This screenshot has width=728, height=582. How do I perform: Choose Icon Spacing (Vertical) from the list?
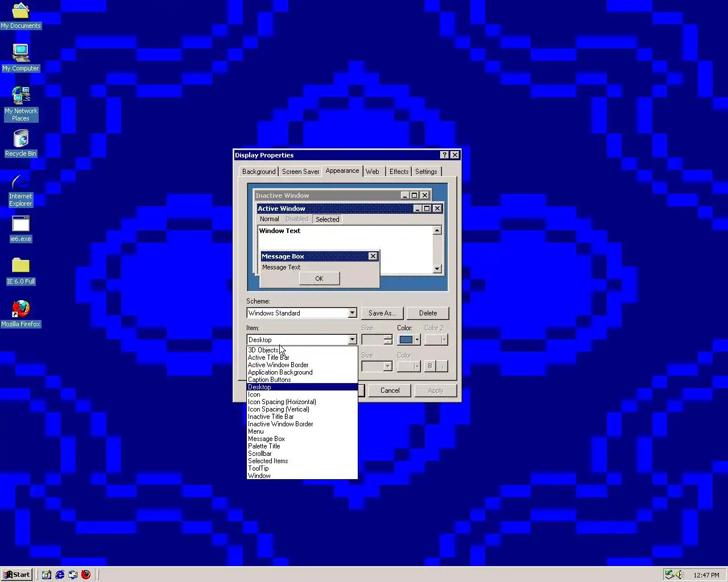[302, 409]
